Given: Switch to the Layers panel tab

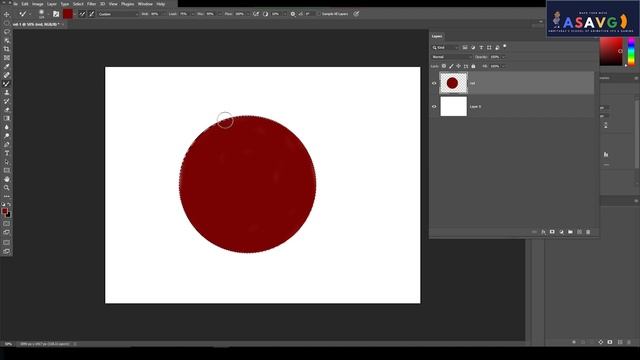Looking at the screenshot, I should 437,36.
